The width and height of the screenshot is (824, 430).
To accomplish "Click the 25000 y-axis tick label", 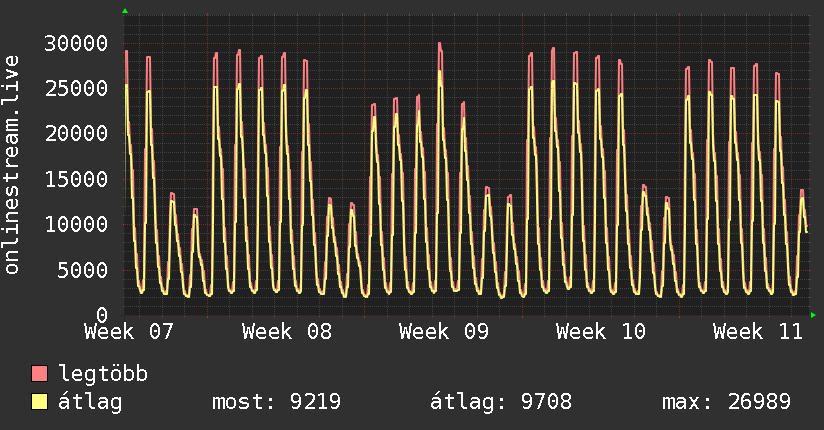I will [76, 89].
